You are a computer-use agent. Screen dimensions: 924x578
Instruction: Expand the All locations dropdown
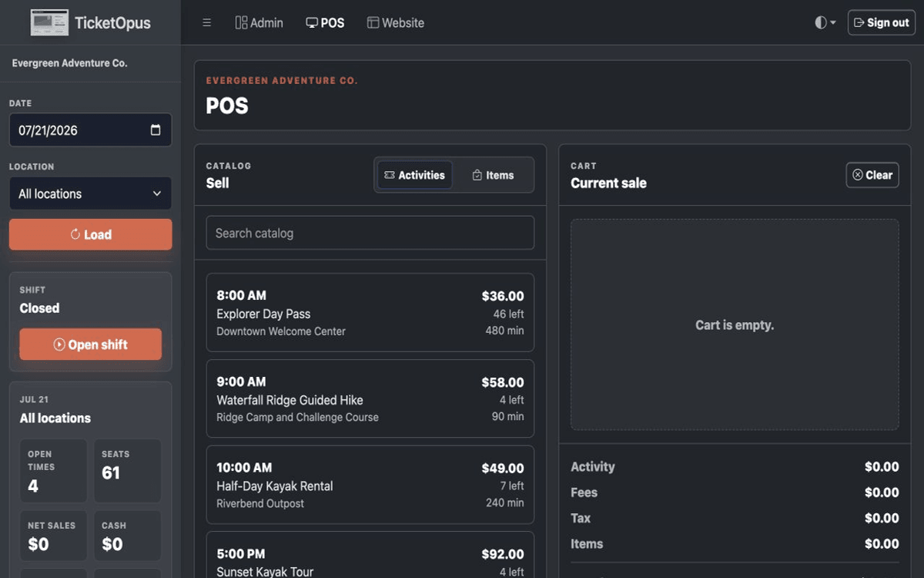click(90, 193)
